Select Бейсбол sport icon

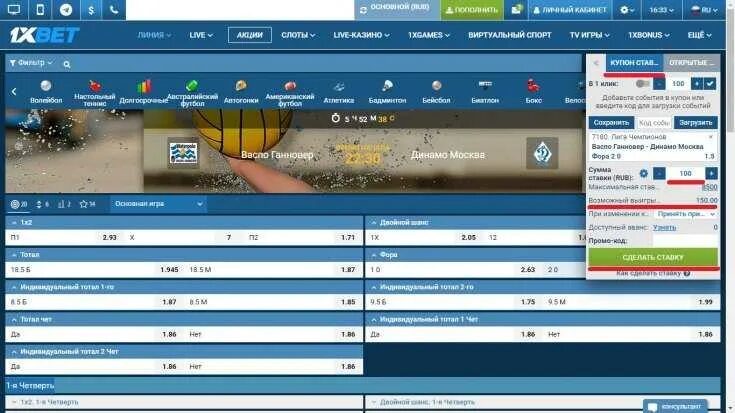(436, 91)
